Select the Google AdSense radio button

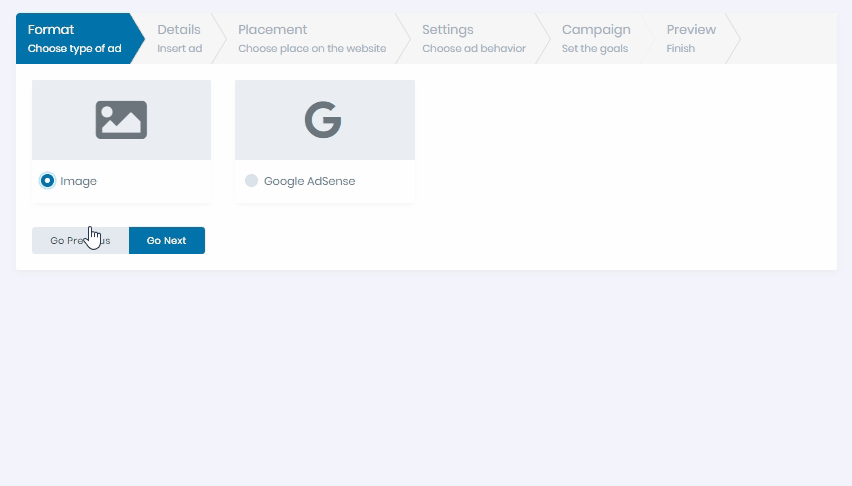click(x=251, y=180)
